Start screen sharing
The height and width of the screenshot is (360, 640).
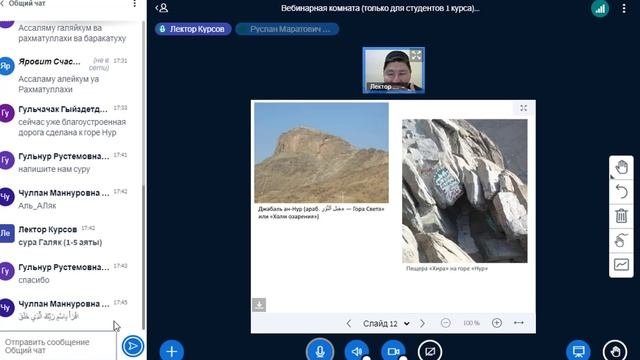[x=430, y=351]
